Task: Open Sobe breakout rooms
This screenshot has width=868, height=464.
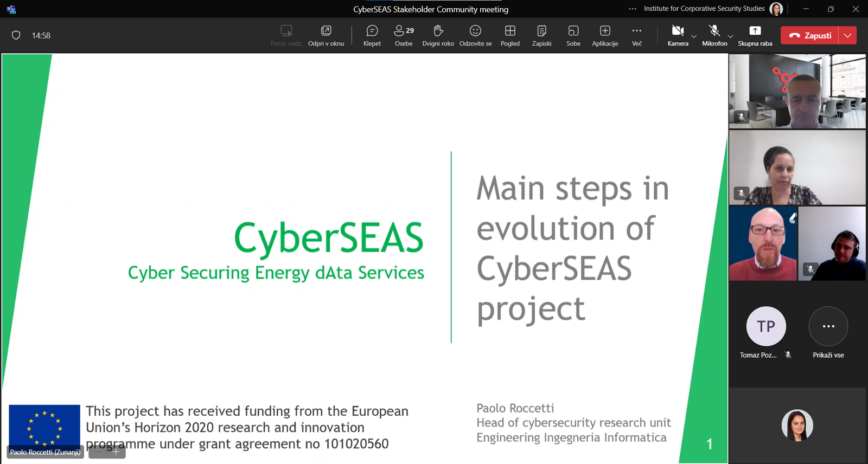Action: point(573,35)
